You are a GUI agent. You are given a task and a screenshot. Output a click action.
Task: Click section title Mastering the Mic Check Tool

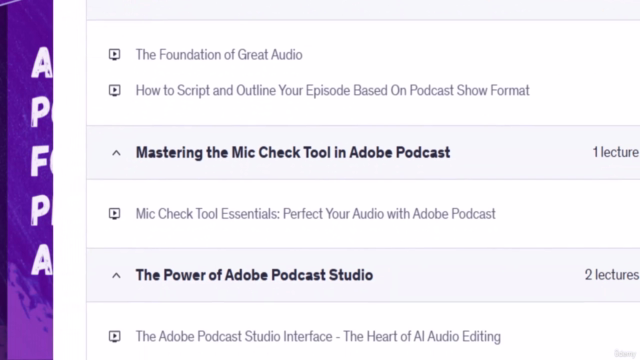tap(293, 153)
